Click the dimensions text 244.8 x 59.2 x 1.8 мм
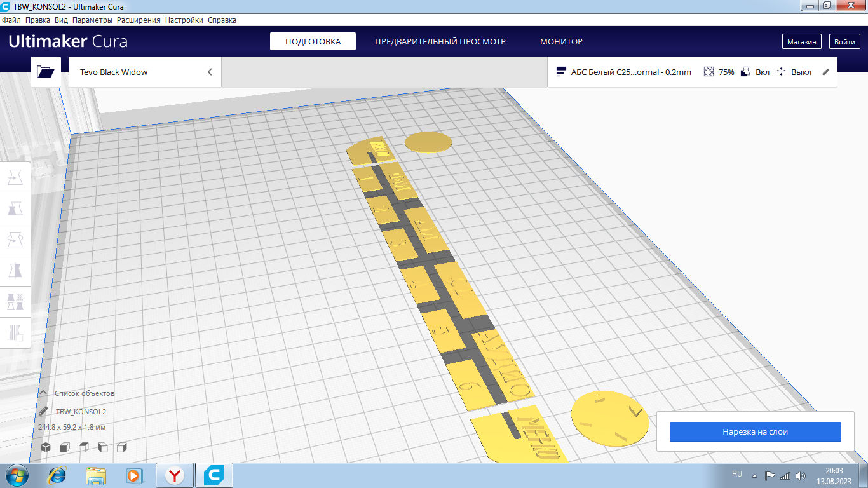This screenshot has width=868, height=488. 72,427
